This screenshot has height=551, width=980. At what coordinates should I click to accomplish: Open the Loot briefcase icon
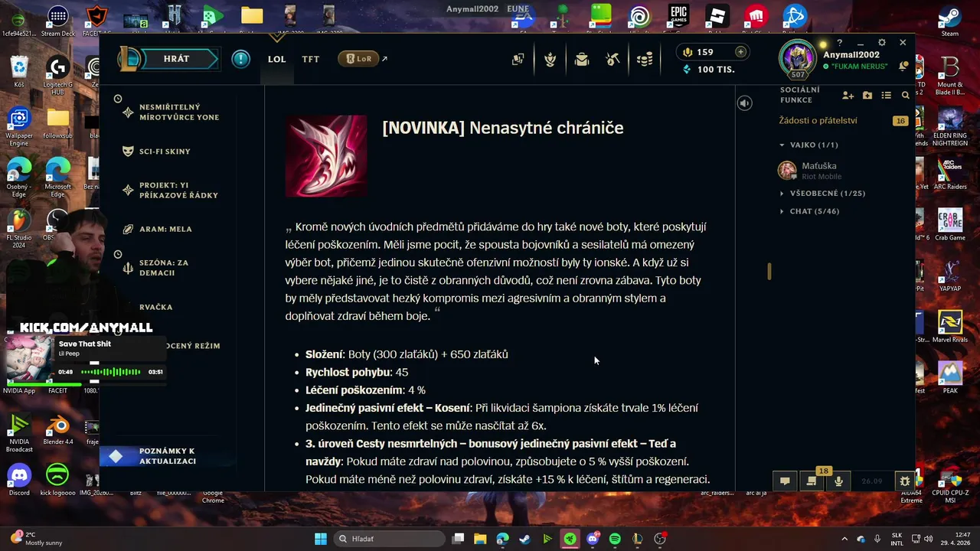(582, 59)
